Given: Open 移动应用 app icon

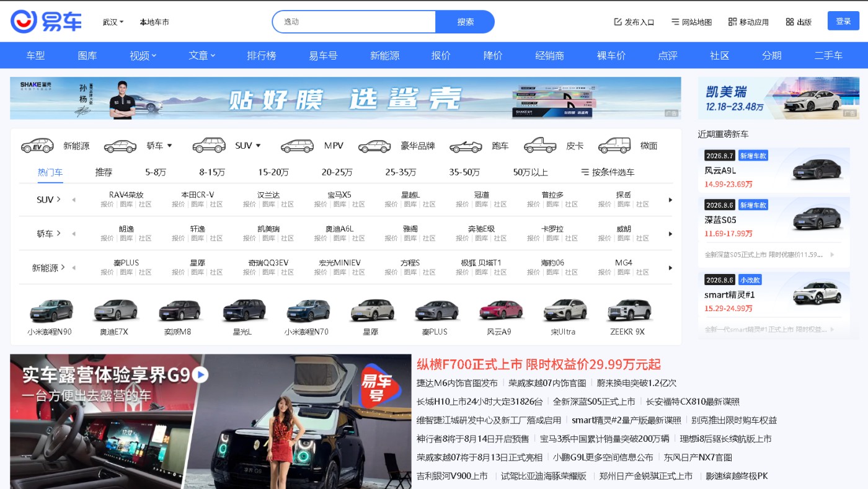Looking at the screenshot, I should pos(732,22).
